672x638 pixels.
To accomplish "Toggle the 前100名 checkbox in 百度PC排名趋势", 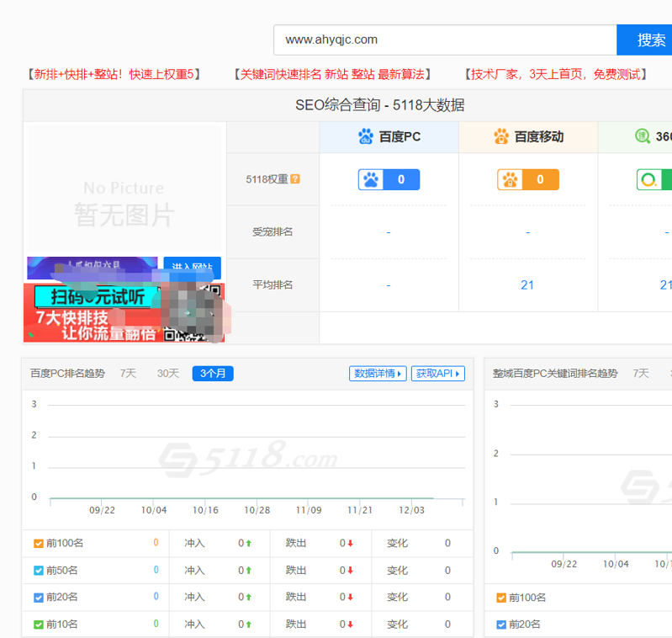I will [x=39, y=543].
